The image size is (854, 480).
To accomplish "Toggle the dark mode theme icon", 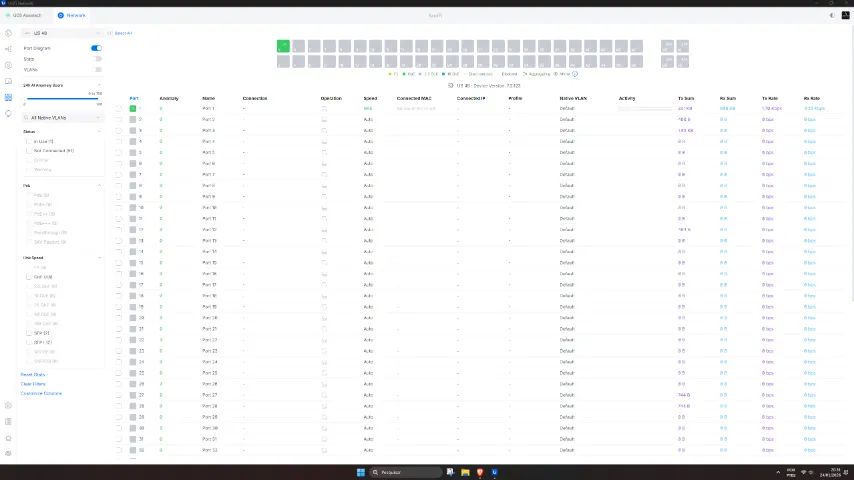I will [x=832, y=15].
